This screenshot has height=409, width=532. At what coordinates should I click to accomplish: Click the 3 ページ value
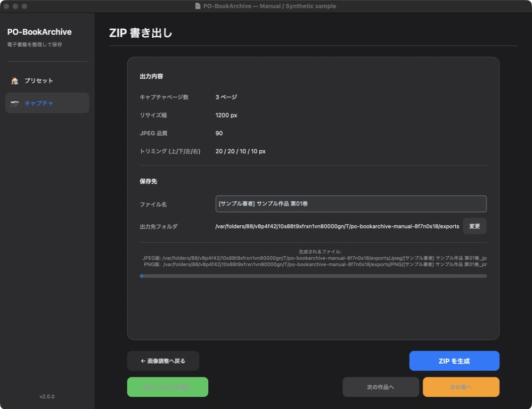tap(226, 97)
